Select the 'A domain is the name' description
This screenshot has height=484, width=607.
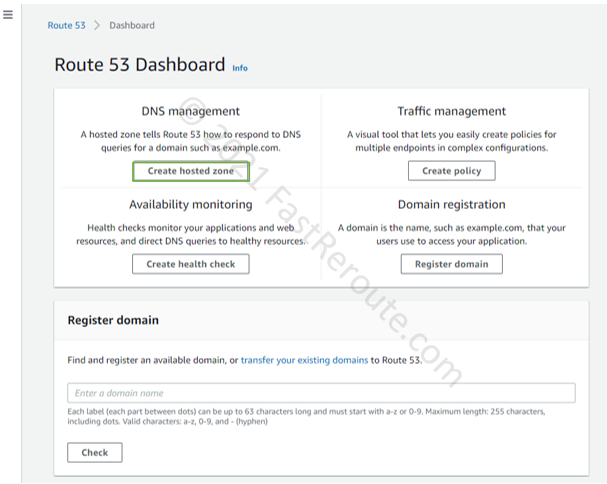pyautogui.click(x=451, y=234)
